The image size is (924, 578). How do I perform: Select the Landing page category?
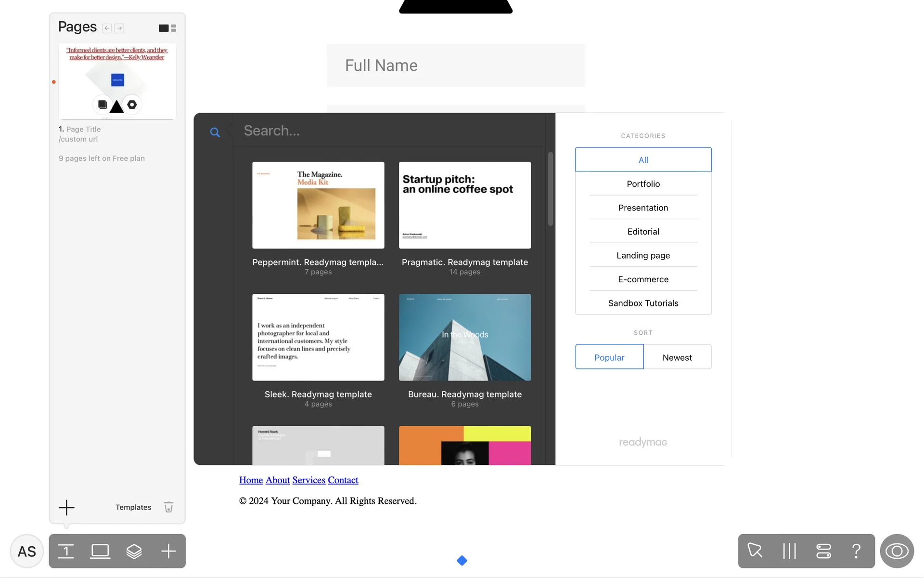pos(643,255)
